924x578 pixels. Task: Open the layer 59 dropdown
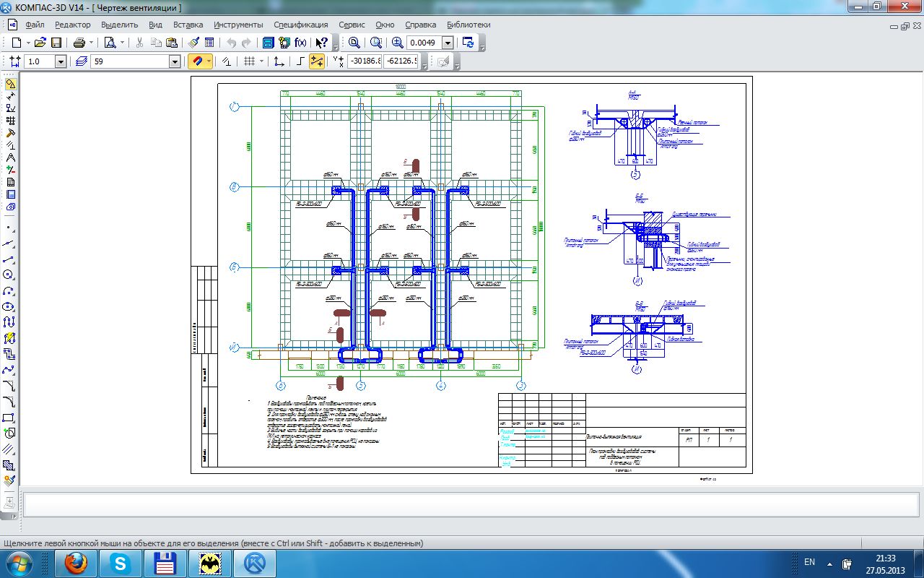[x=175, y=61]
